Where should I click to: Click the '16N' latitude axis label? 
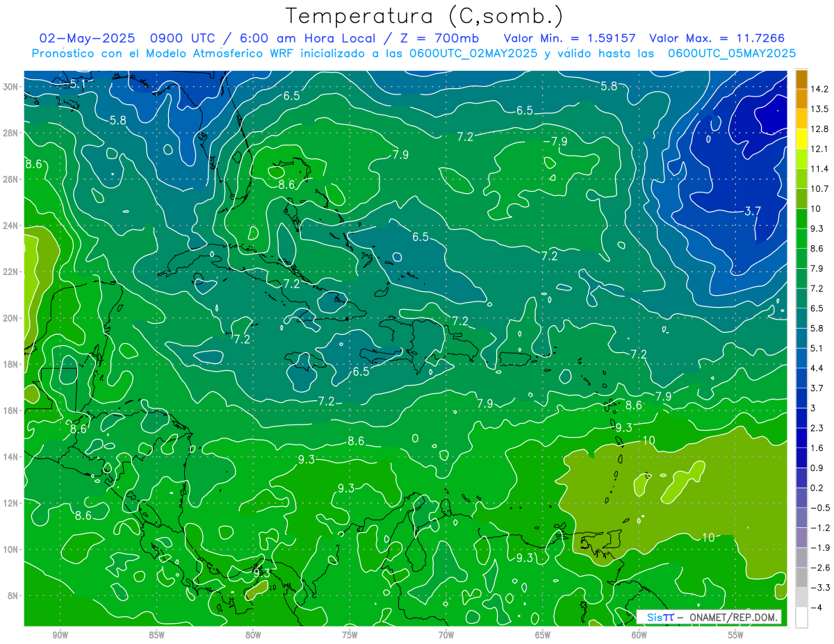tap(10, 411)
